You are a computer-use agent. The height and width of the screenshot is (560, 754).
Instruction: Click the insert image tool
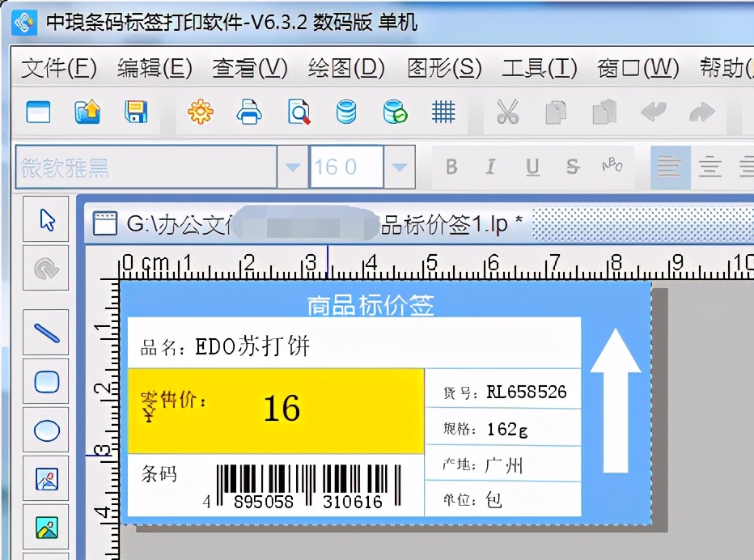(47, 479)
